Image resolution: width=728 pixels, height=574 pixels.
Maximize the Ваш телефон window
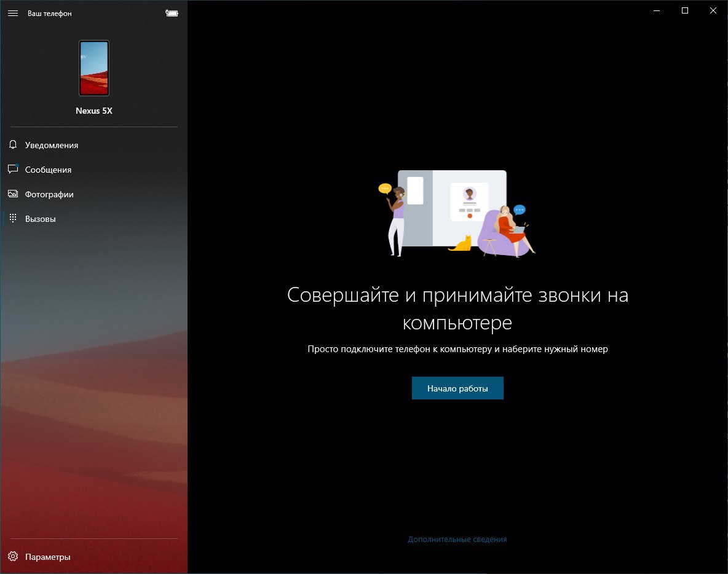[685, 10]
